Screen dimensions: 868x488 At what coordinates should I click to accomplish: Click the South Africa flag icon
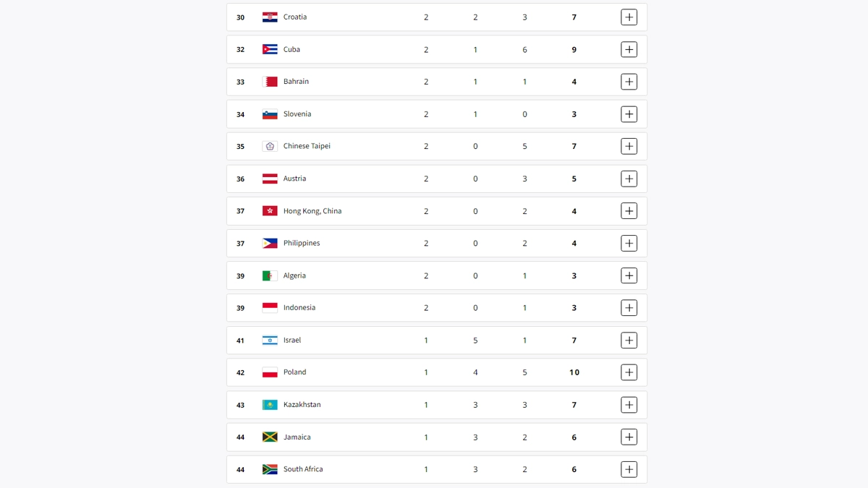pyautogui.click(x=270, y=469)
